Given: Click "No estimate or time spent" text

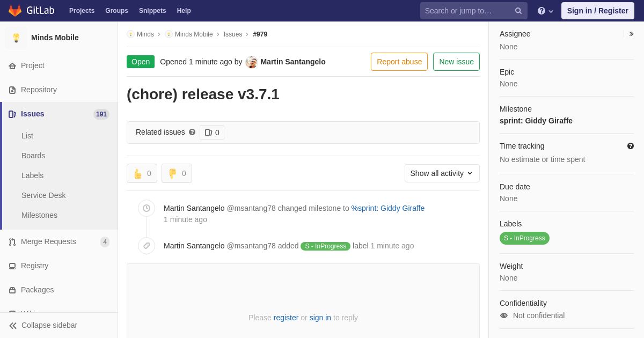Looking at the screenshot, I should (x=543, y=159).
